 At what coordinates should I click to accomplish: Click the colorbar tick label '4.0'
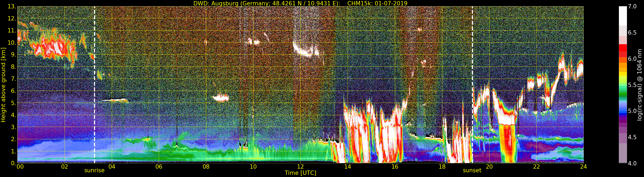(x=632, y=163)
